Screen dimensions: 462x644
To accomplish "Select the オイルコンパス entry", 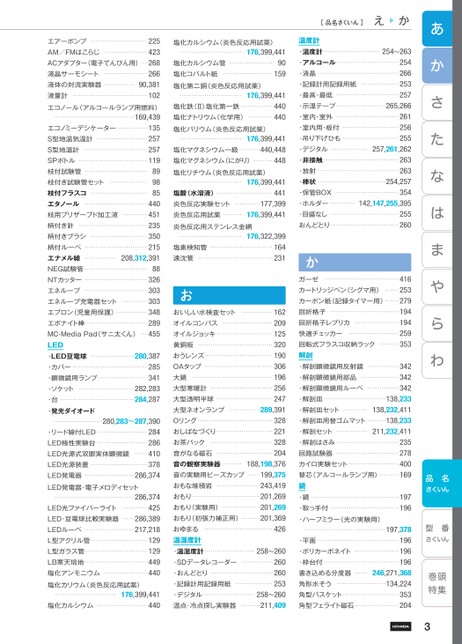I will tap(229, 323).
